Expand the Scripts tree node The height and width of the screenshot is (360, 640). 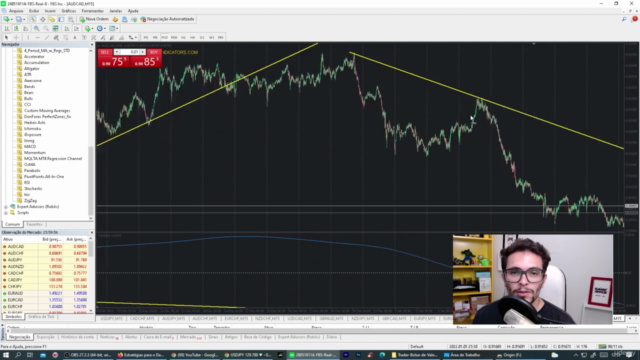tap(6, 213)
